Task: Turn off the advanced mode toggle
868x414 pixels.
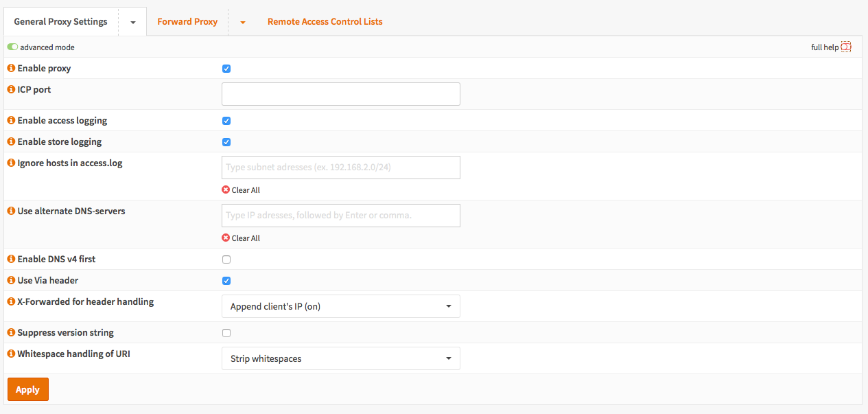Action: (12, 47)
